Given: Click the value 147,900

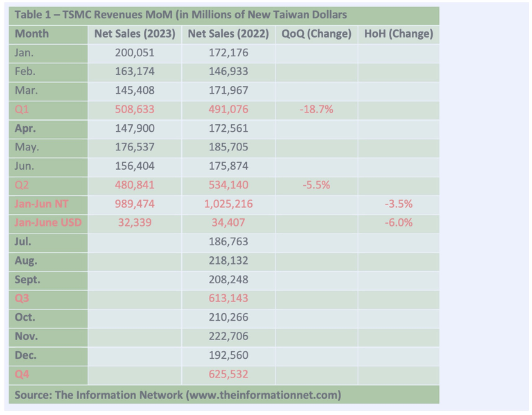Looking at the screenshot, I should 135,128.
